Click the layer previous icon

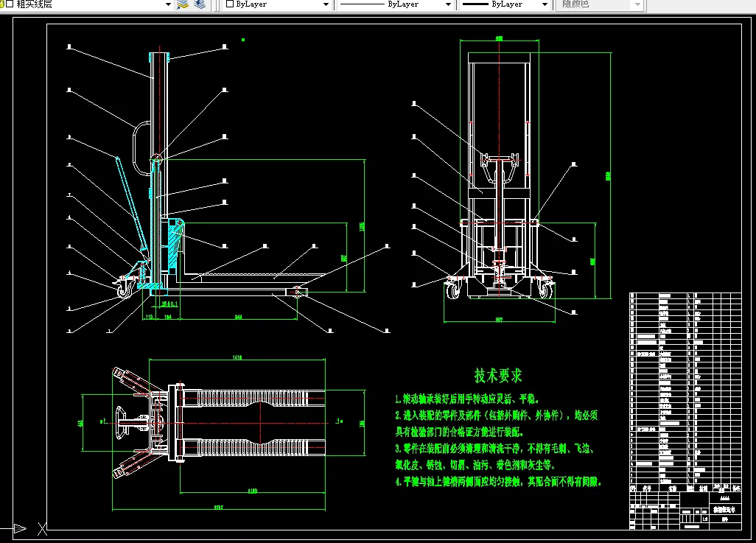coord(200,4)
